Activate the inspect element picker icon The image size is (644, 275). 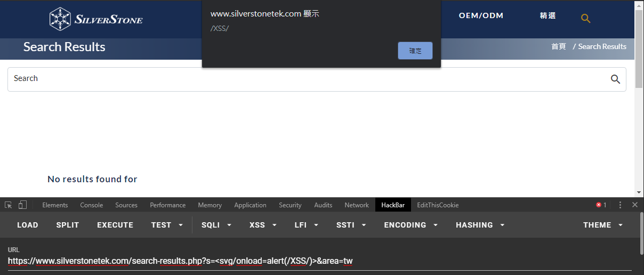coord(9,205)
